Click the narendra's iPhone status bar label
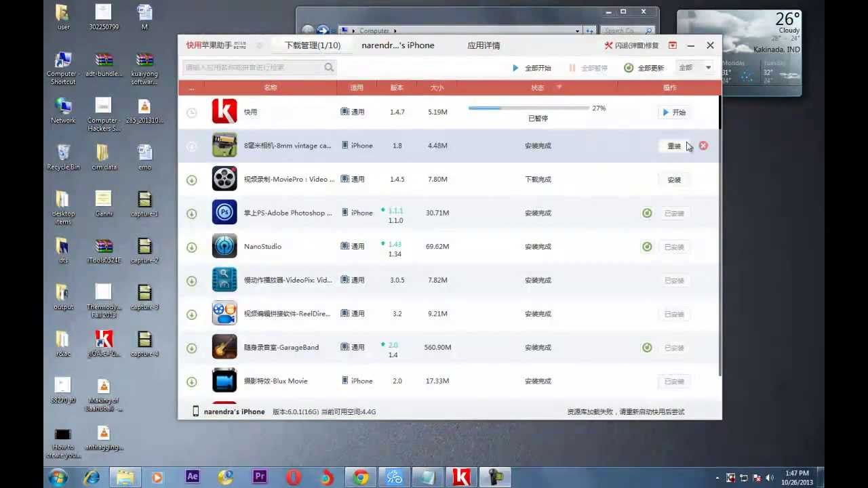 (x=234, y=411)
